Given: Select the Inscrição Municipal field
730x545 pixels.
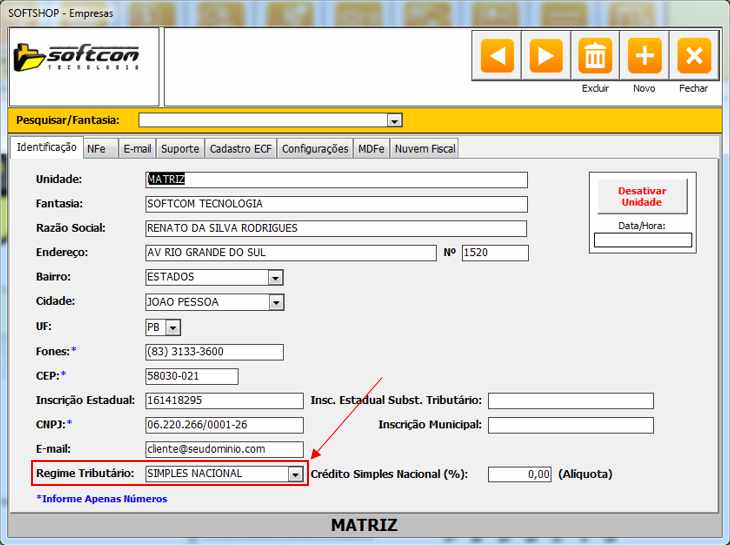Looking at the screenshot, I should pos(570,425).
